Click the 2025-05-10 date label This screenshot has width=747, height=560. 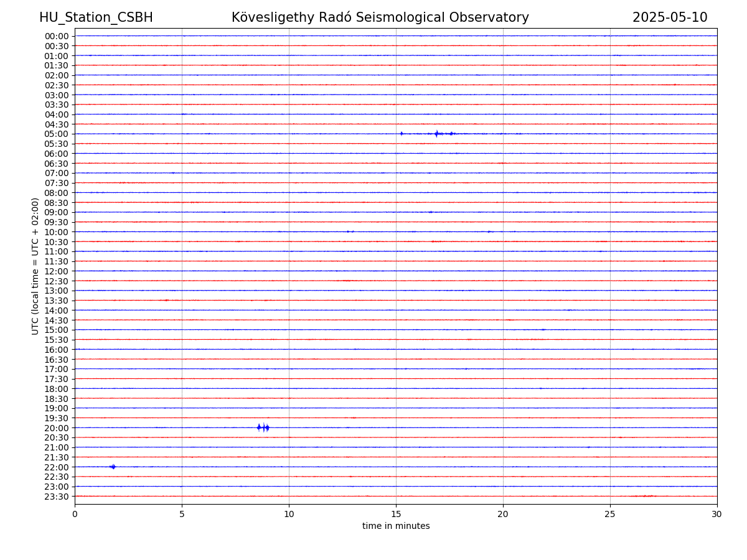[x=670, y=17]
